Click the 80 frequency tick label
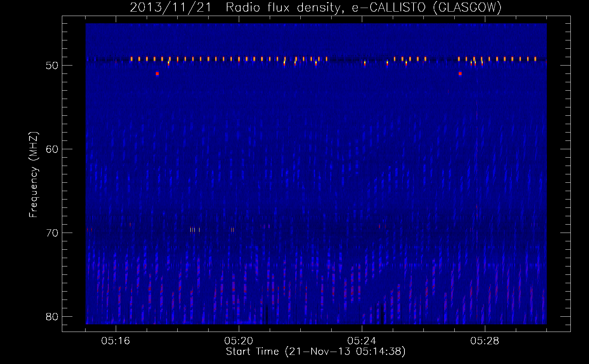The image size is (589, 364). tap(52, 317)
